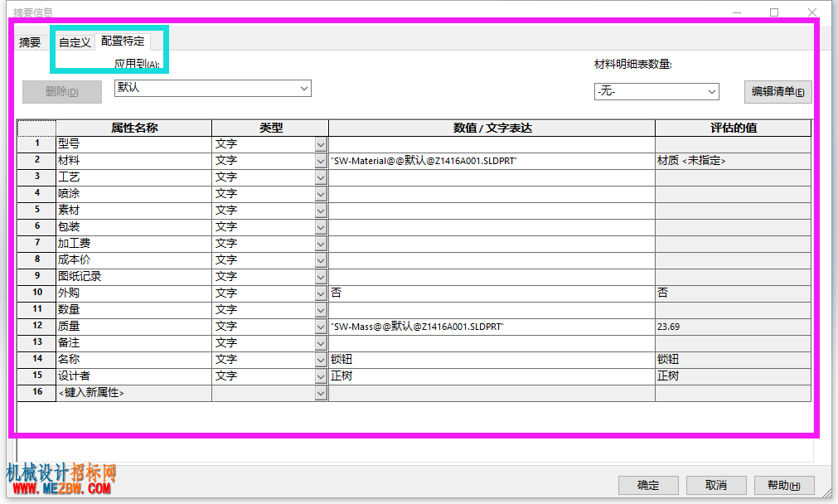The width and height of the screenshot is (838, 504).
Task: Open type dropdown for 设计者 row
Action: tap(321, 376)
